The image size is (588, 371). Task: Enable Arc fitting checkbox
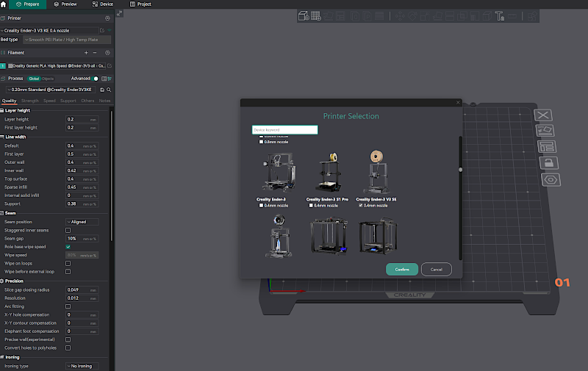click(x=68, y=306)
